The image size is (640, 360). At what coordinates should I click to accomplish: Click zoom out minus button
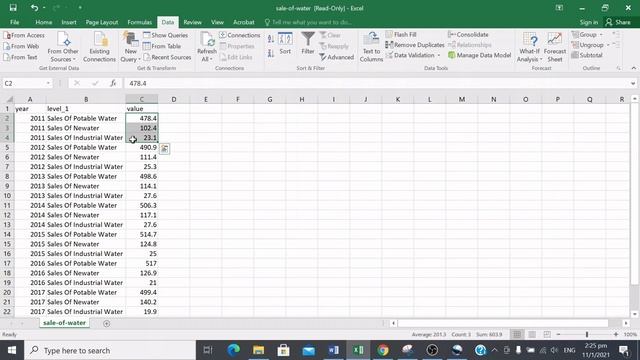pos(558,335)
